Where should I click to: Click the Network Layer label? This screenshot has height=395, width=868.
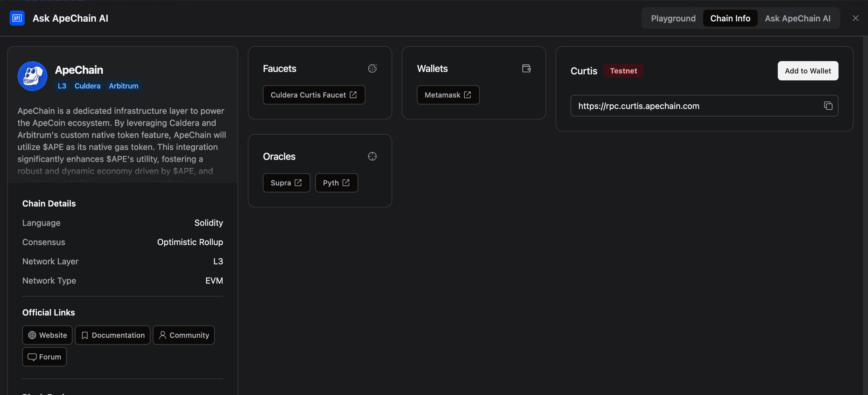(50, 261)
